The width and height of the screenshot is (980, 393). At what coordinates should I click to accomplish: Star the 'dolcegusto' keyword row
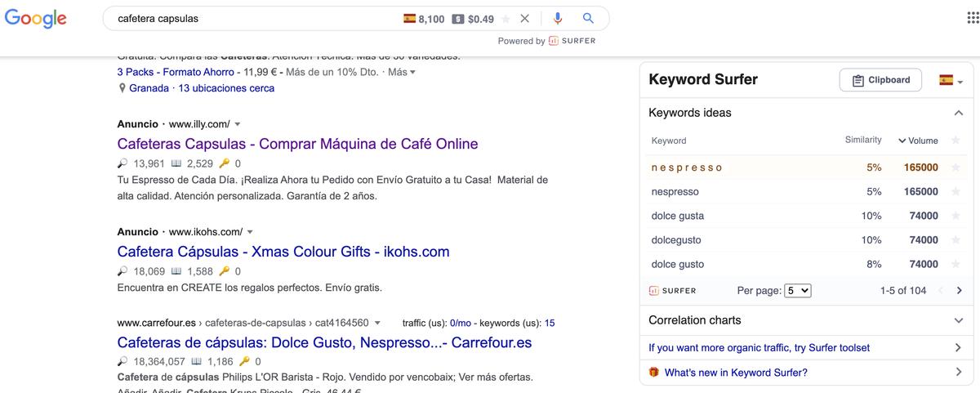pos(955,240)
